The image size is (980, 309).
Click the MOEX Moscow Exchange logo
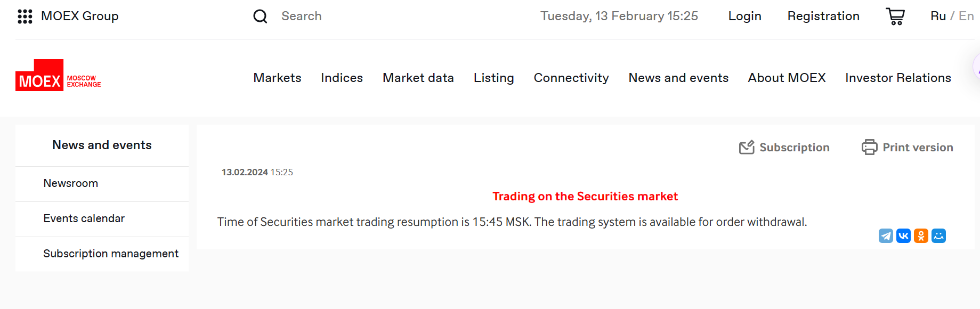click(58, 75)
